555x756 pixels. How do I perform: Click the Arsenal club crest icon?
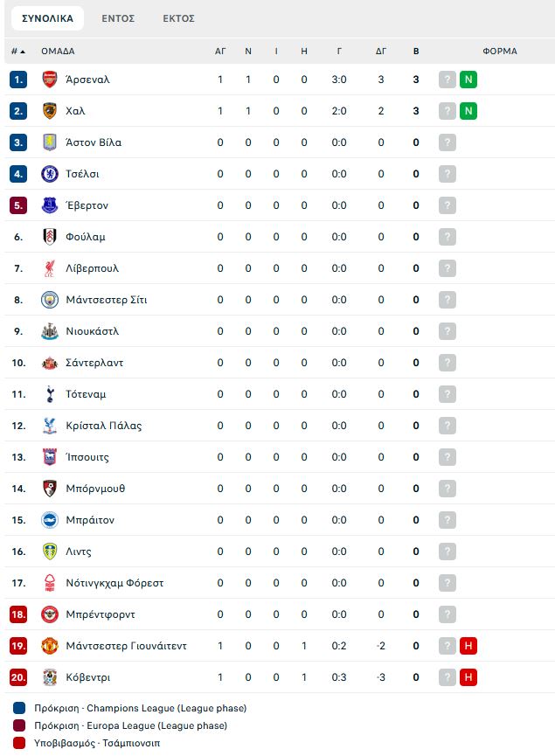[x=50, y=80]
